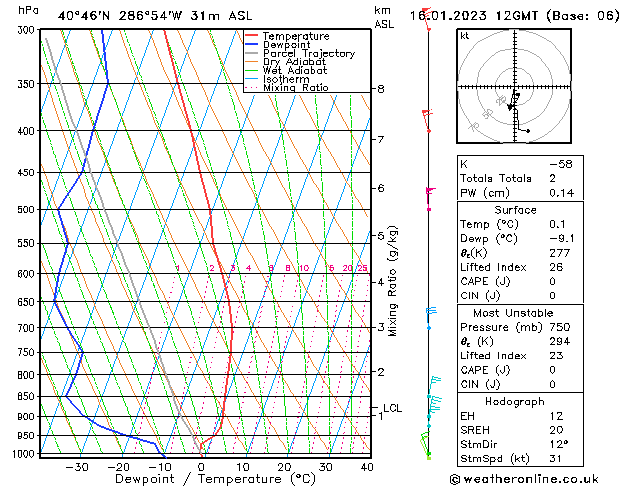Click the Dewpoint legend entry
629x486 pixels.
tap(286, 45)
